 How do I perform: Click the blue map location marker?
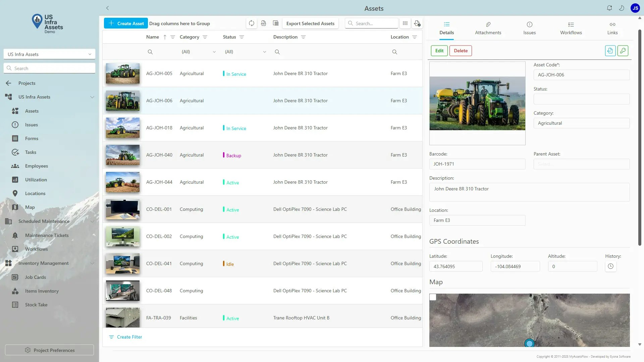click(x=529, y=343)
